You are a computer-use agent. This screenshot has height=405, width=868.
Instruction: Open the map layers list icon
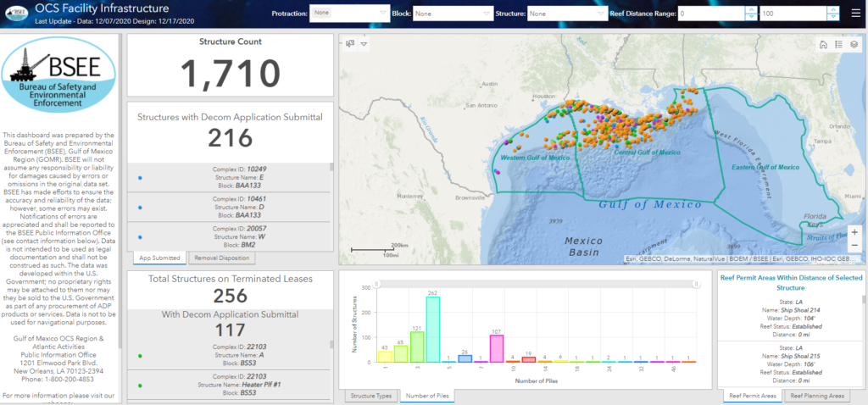tap(854, 45)
